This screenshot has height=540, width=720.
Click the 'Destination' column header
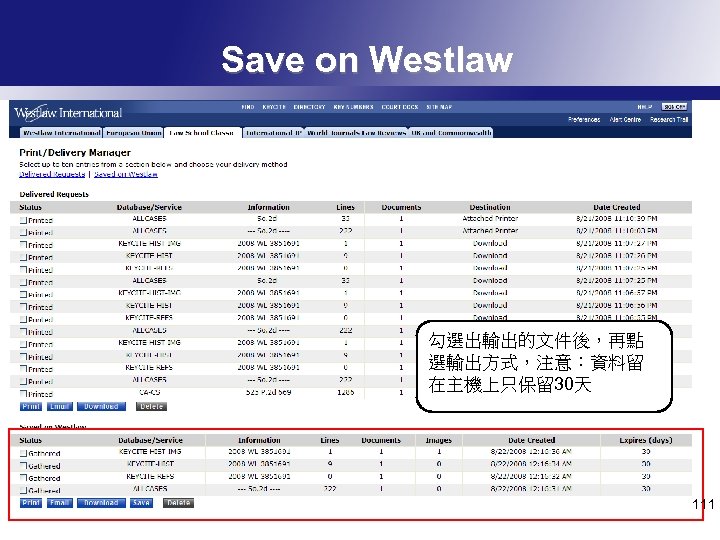click(x=490, y=207)
